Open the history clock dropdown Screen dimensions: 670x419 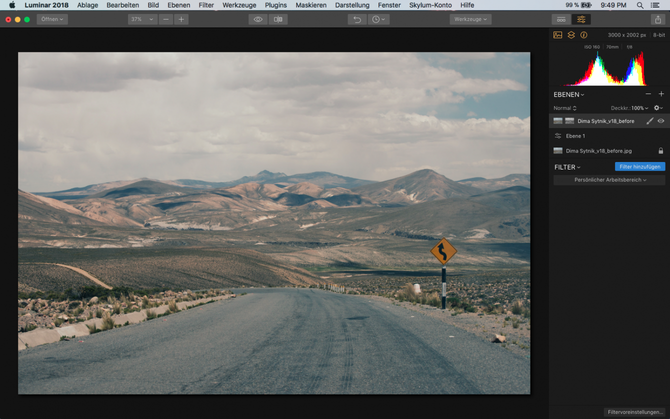[x=378, y=19]
